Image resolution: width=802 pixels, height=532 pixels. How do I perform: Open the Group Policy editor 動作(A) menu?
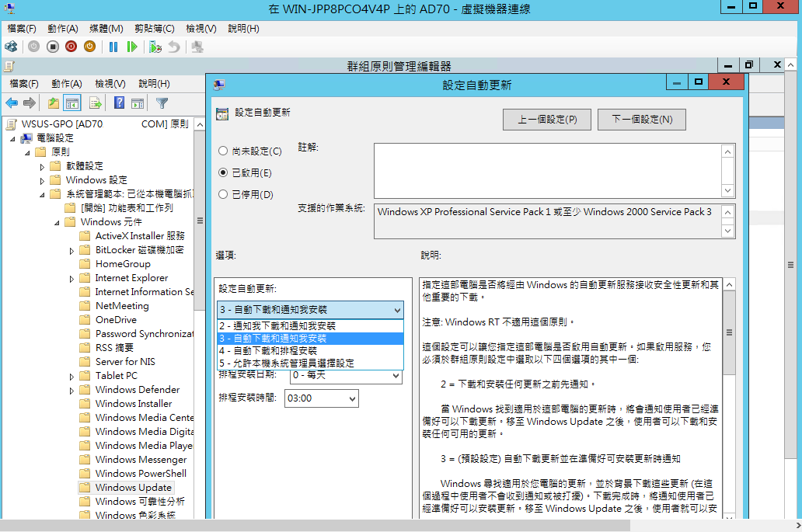coord(67,84)
